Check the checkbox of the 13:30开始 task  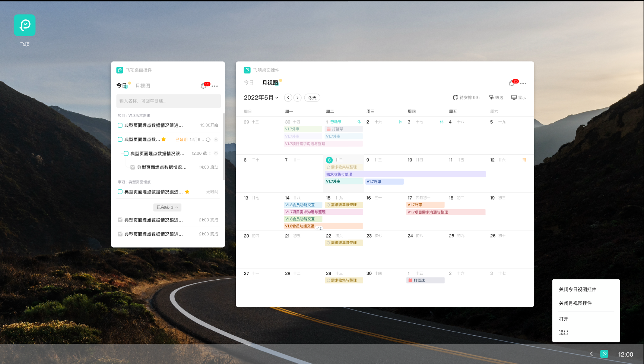(x=120, y=125)
